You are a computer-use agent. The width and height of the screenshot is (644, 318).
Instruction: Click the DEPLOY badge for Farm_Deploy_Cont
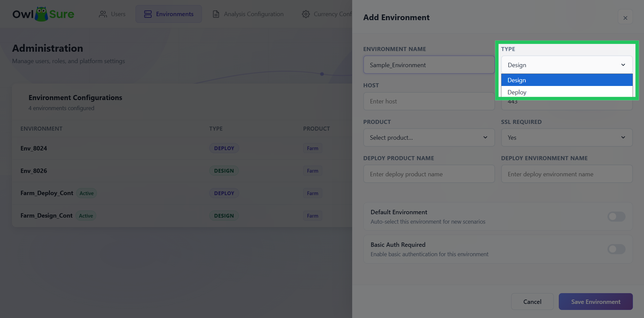224,193
